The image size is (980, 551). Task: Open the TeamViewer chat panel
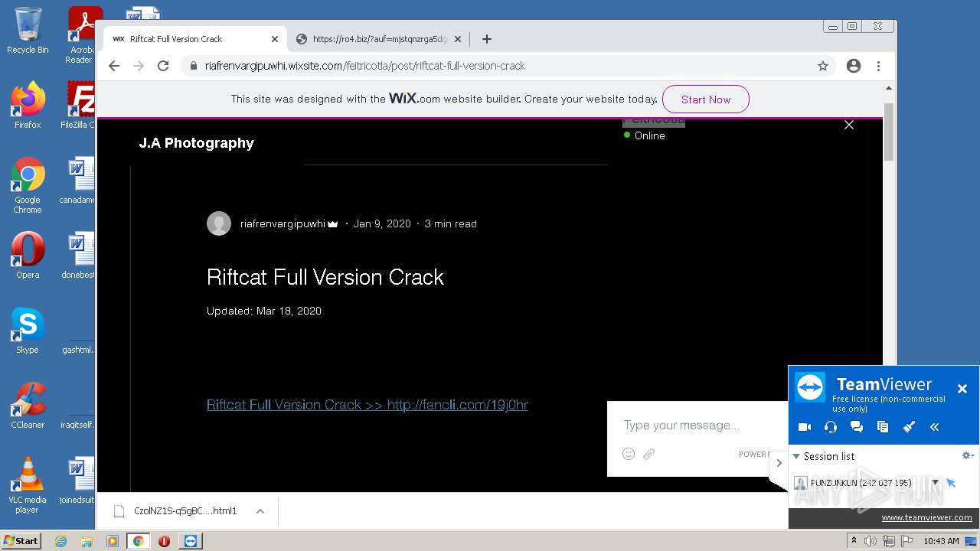857,427
